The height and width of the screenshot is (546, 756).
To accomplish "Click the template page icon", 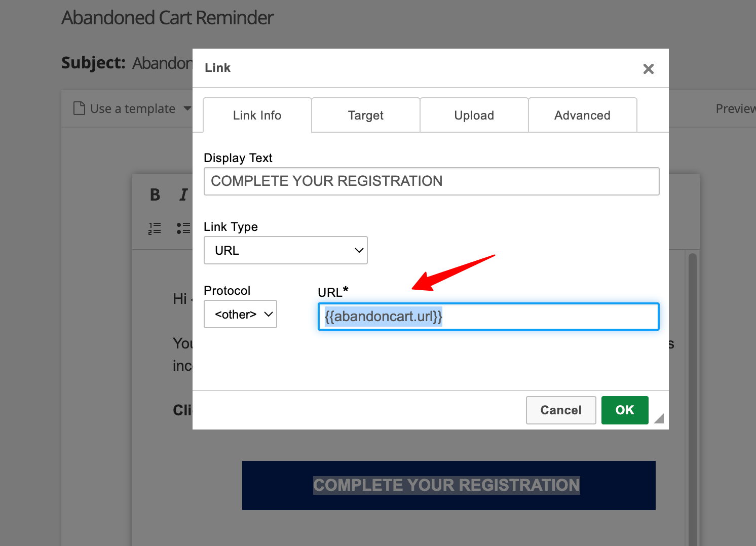I will coord(79,108).
